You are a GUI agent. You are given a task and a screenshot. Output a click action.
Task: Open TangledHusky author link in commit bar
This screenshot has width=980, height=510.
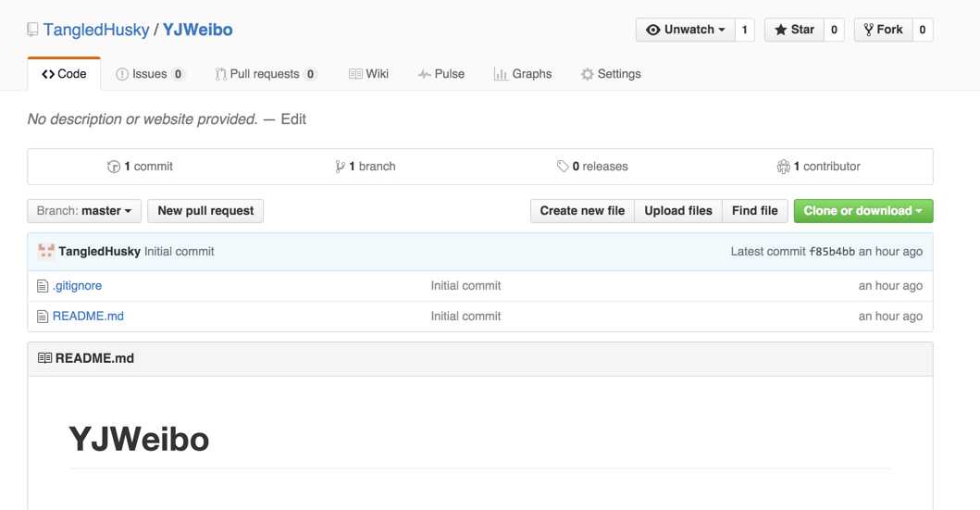(x=99, y=251)
